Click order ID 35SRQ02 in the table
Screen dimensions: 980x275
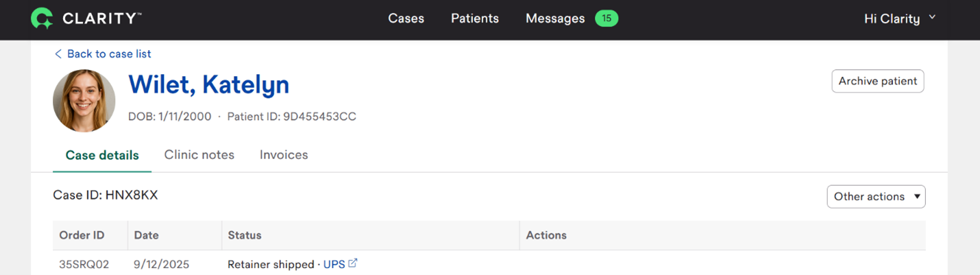[84, 264]
